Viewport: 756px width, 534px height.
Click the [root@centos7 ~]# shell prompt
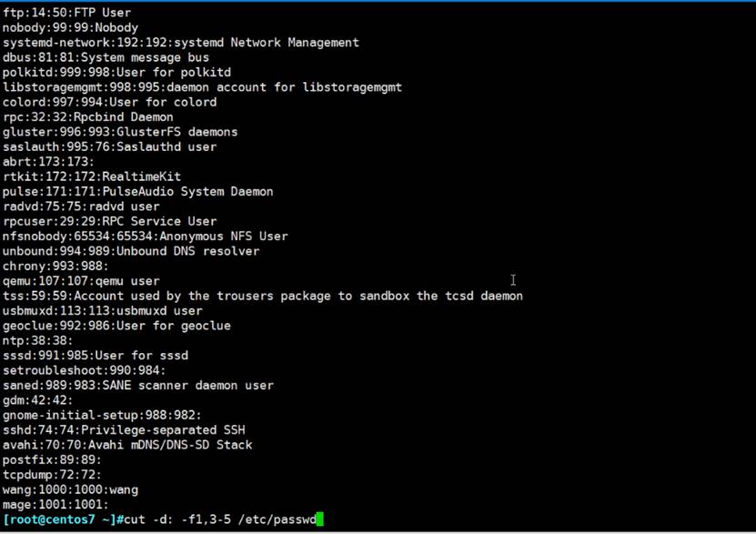[x=59, y=519]
